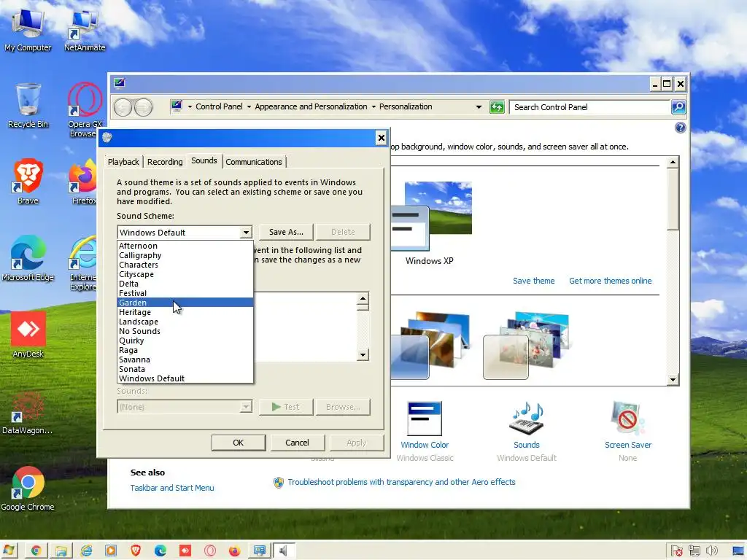
Task: Choose Afternoon sound scheme
Action: pos(185,246)
